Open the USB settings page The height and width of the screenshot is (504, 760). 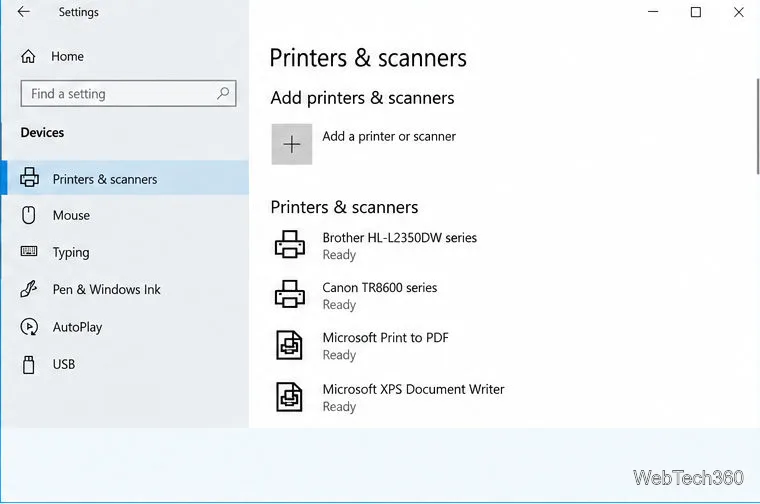64,364
